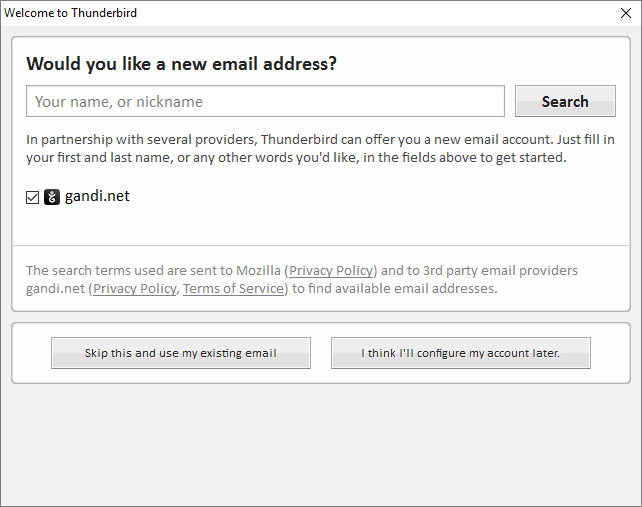Select 'I think I'll configure my account later'
The image size is (642, 507).
click(460, 353)
